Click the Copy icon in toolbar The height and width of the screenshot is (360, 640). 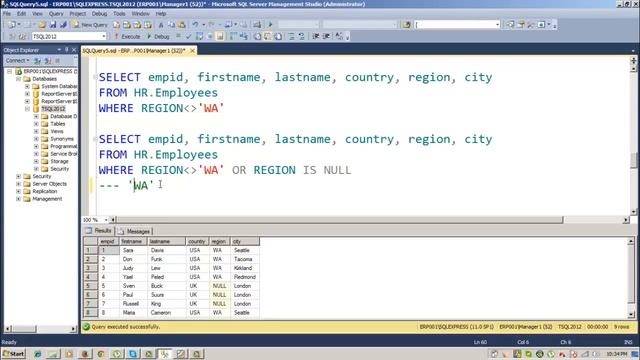coord(171,25)
